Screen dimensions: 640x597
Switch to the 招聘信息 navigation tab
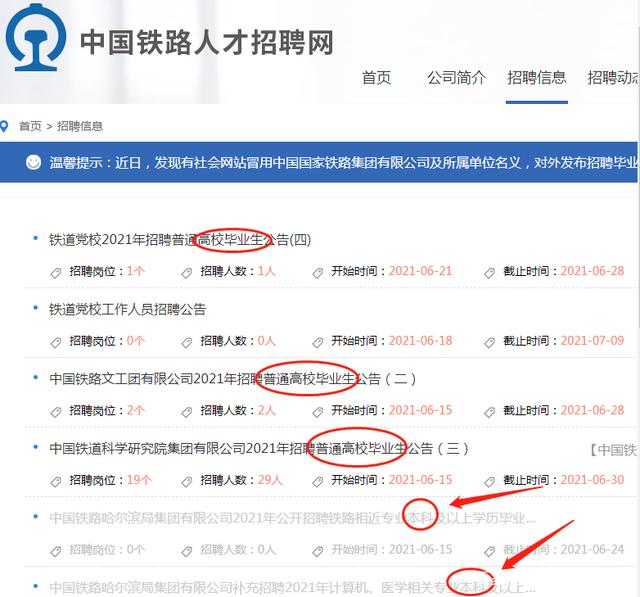point(536,78)
